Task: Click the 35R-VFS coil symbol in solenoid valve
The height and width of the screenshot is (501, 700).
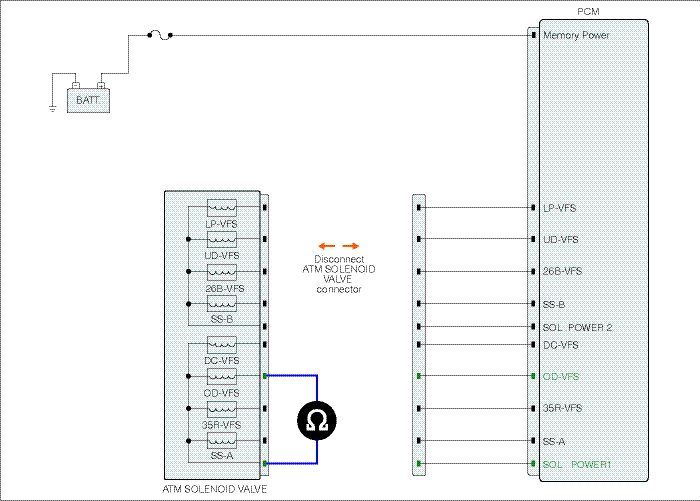Action: (x=222, y=409)
